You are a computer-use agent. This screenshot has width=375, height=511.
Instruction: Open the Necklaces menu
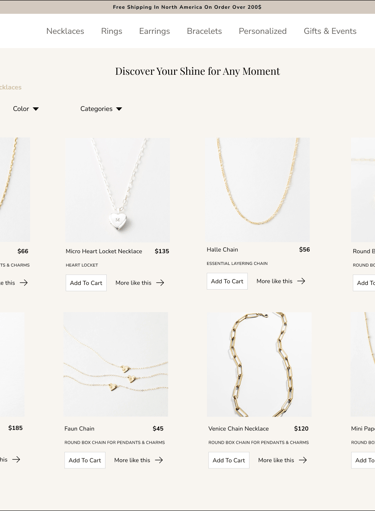[x=65, y=31]
